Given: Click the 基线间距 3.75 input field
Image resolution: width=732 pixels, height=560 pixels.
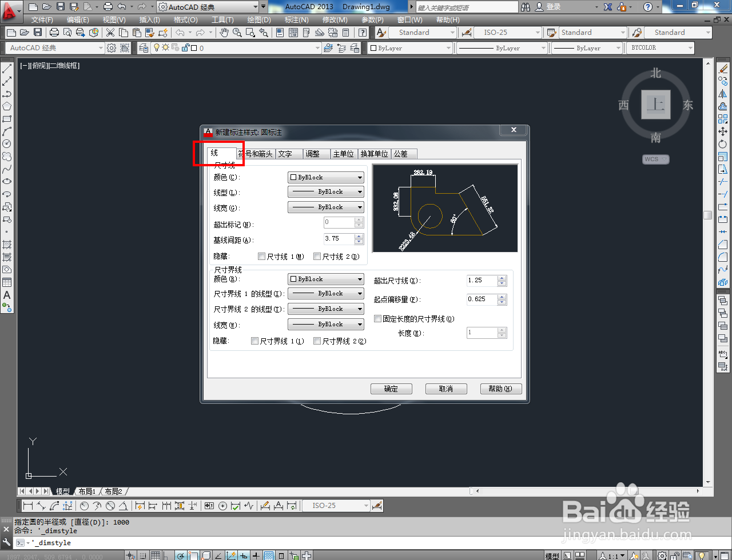Looking at the screenshot, I should coord(339,239).
